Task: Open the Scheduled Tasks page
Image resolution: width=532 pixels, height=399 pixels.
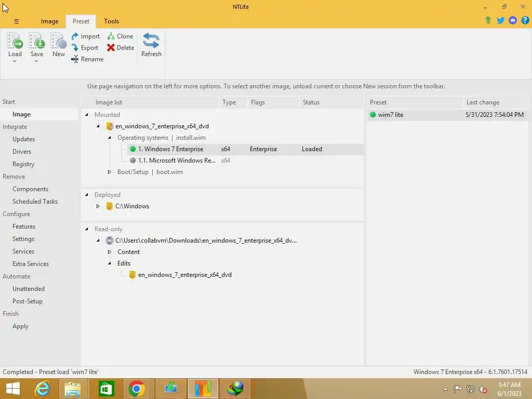Action: coord(35,202)
